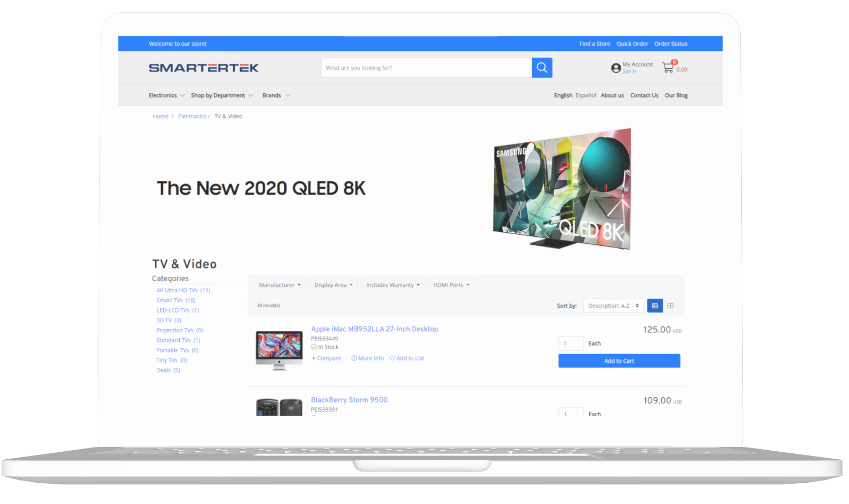This screenshot has height=504, width=849.
Task: Click Apple iMac quantity field
Action: (x=571, y=343)
